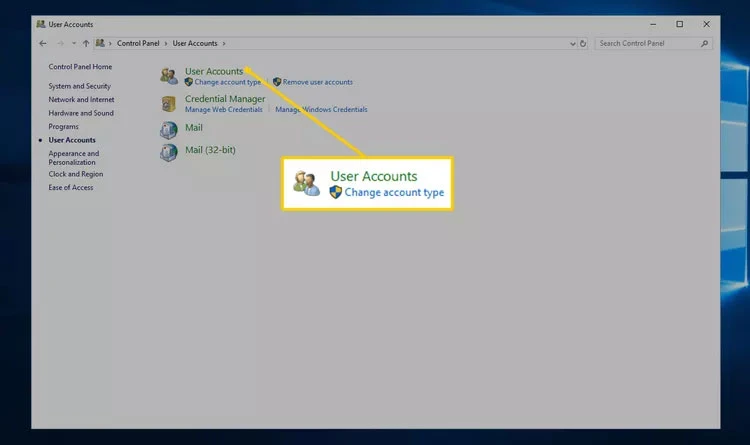Expand the address bar history dropdown
This screenshot has width=750, height=445.
pos(572,44)
